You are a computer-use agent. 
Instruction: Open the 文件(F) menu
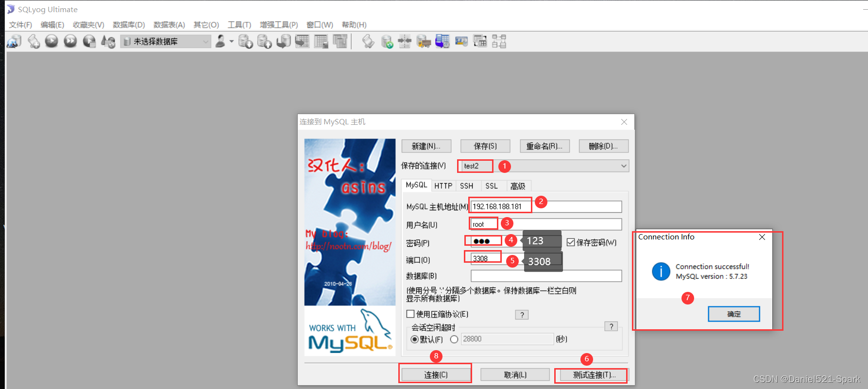click(x=20, y=25)
